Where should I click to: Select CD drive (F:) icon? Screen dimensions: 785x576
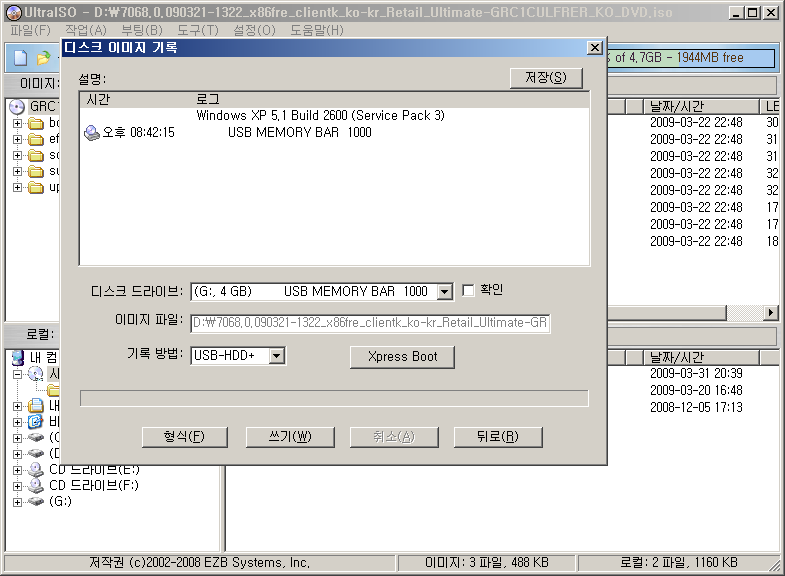[36, 485]
